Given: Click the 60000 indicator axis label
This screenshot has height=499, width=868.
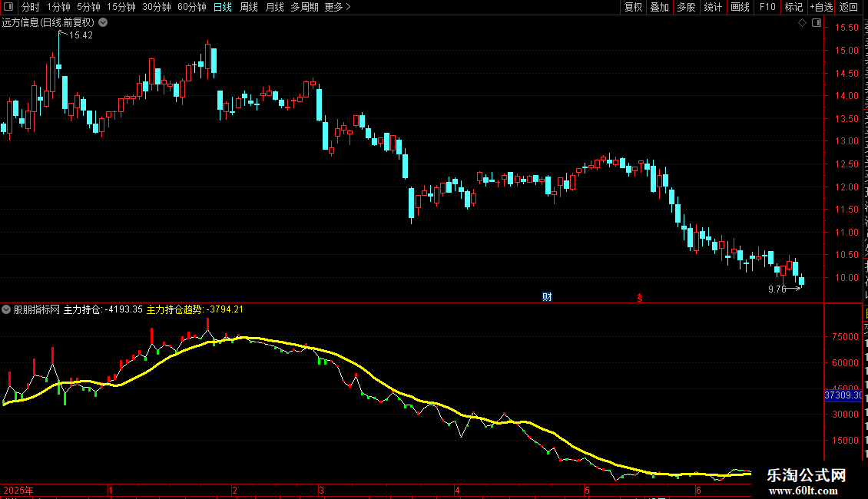Looking at the screenshot, I should (x=845, y=363).
